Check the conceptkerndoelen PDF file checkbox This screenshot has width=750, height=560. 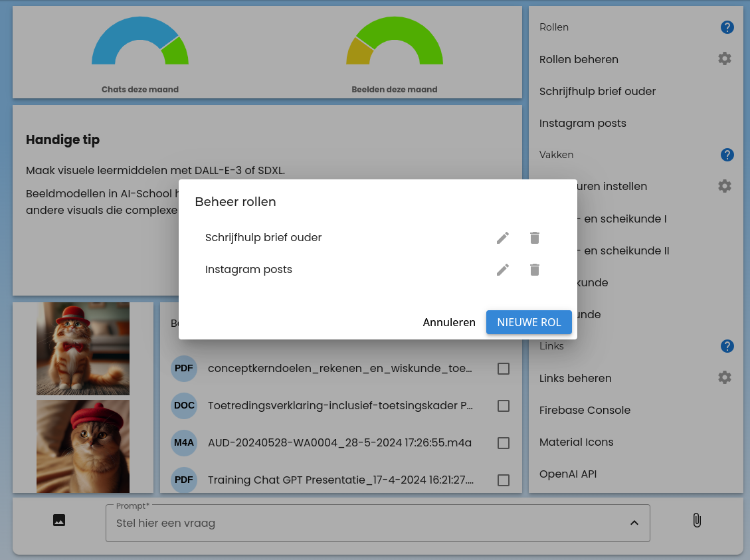coord(504,369)
